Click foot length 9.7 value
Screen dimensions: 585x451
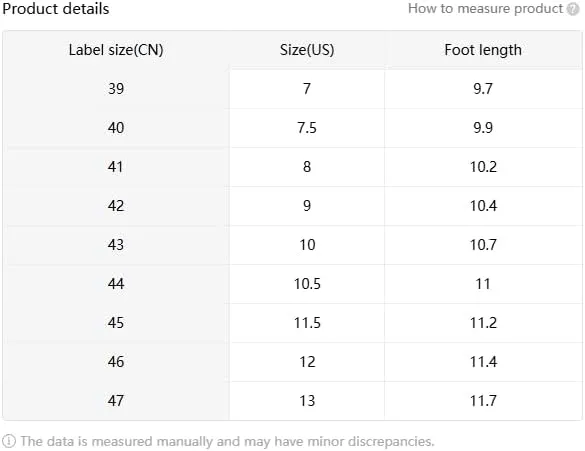coord(483,89)
